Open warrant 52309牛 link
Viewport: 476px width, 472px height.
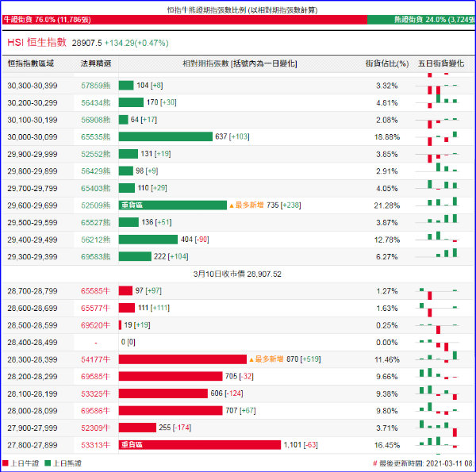[x=95, y=428]
